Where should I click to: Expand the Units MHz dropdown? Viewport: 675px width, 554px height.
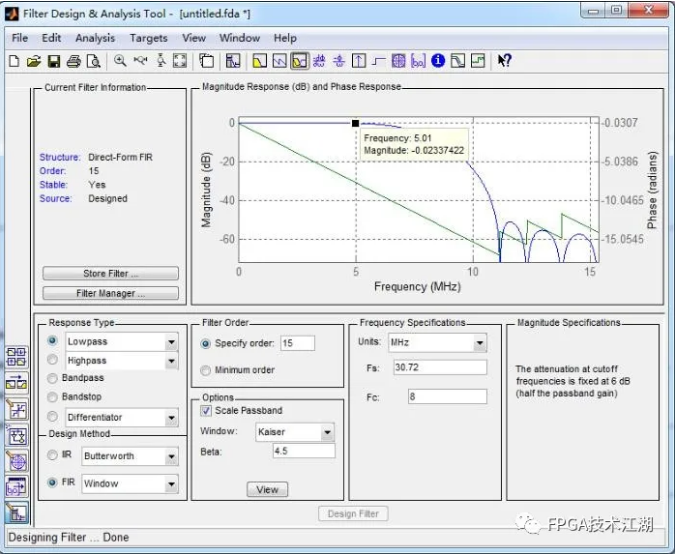(479, 343)
